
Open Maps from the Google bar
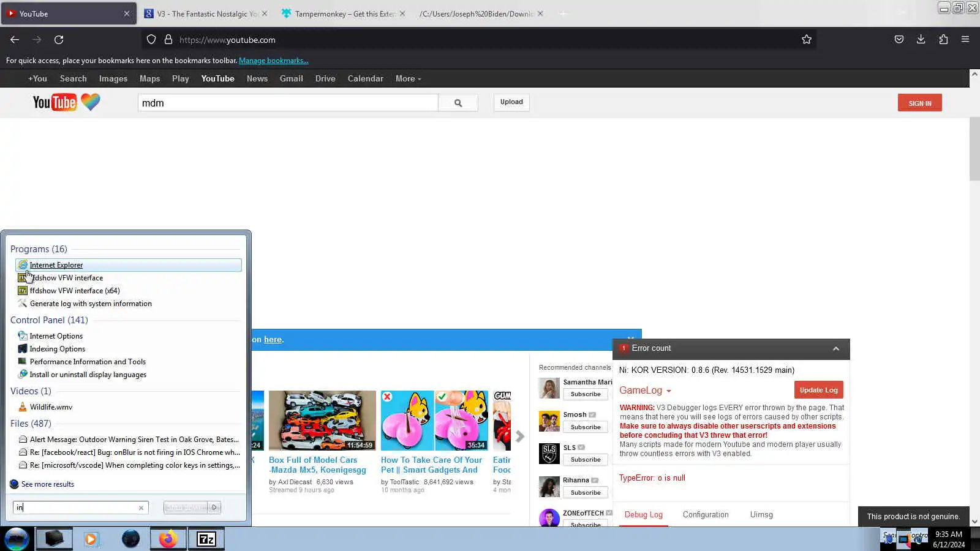tap(149, 78)
